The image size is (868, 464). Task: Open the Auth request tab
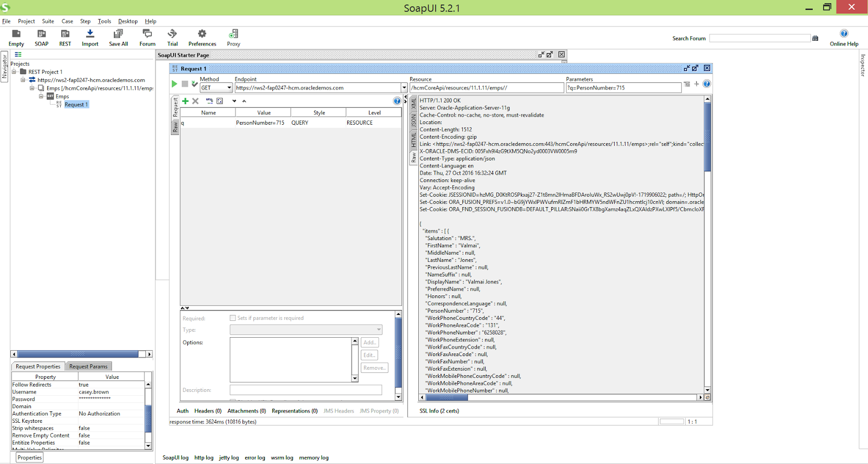click(x=182, y=411)
